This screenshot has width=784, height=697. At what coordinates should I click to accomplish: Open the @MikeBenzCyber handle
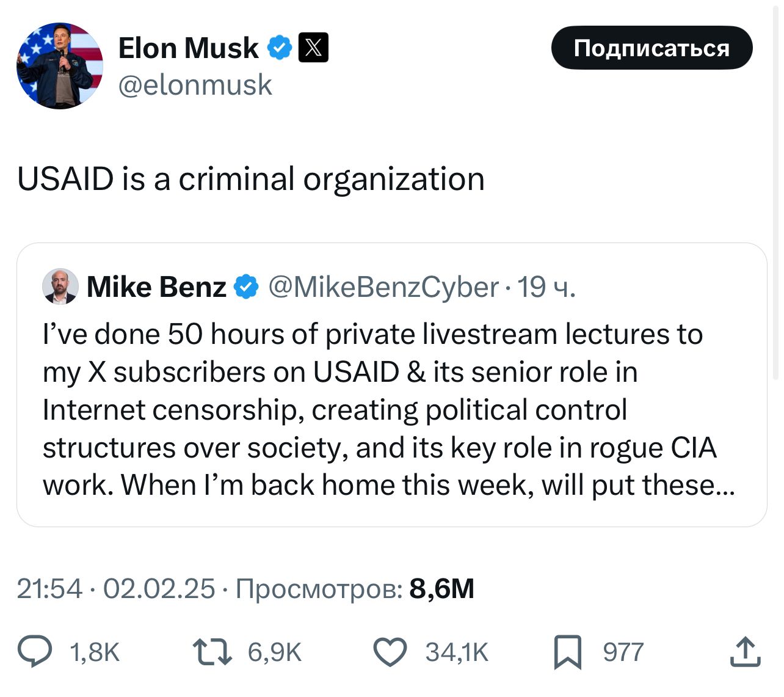click(383, 287)
